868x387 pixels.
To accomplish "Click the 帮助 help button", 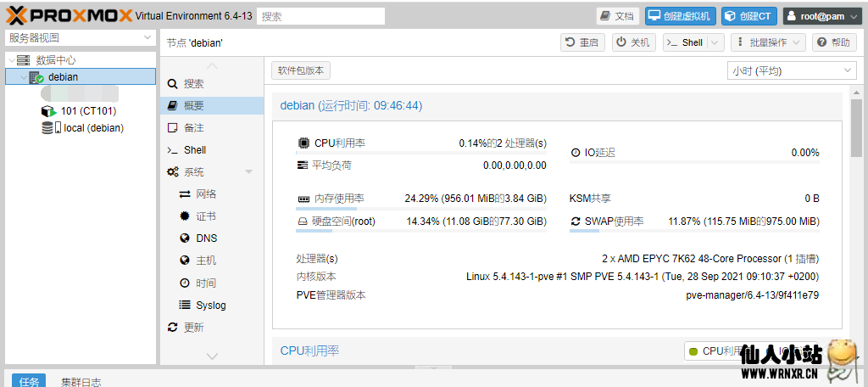I will tap(834, 42).
